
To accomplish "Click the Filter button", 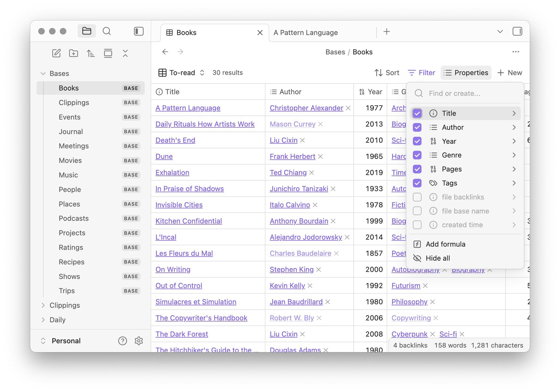I will [421, 73].
